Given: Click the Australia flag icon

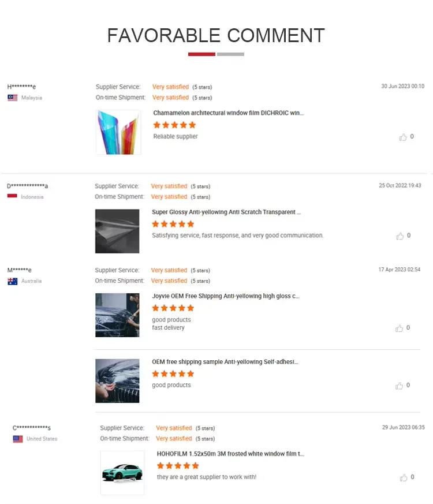Looking at the screenshot, I should pyautogui.click(x=13, y=281).
